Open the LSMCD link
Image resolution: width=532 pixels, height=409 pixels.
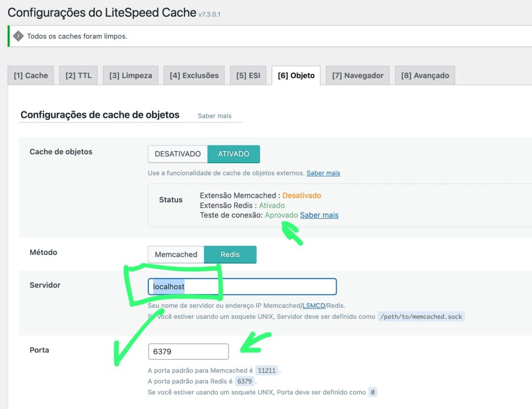[x=313, y=305]
